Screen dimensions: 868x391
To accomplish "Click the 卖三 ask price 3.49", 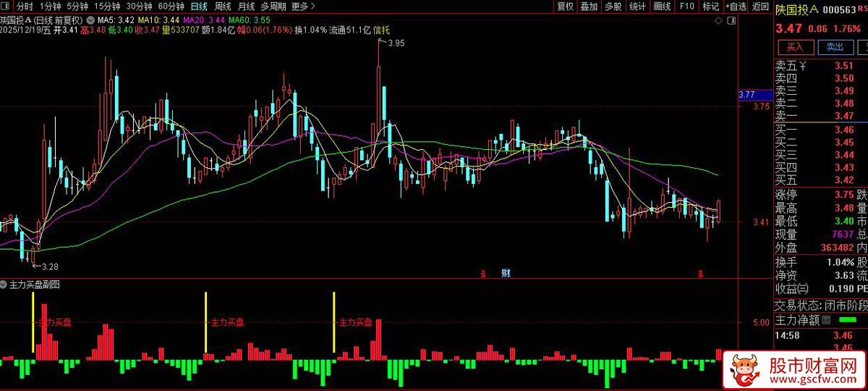I will 843,91.
